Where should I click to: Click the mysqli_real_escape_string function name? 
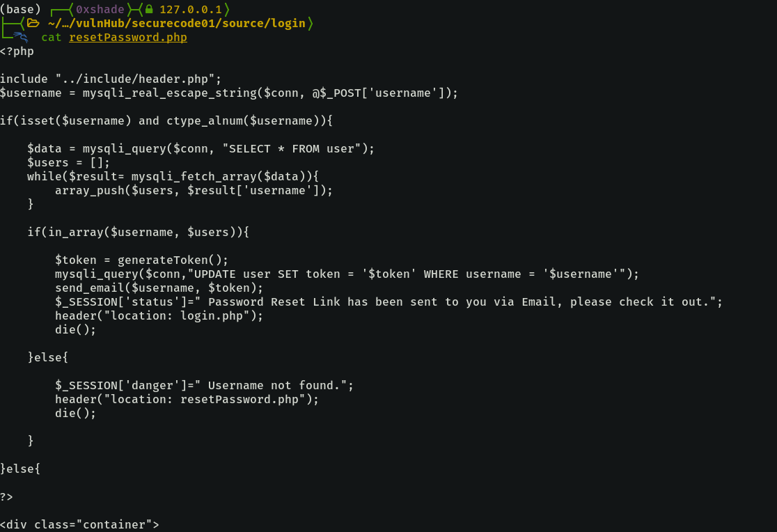tap(169, 93)
